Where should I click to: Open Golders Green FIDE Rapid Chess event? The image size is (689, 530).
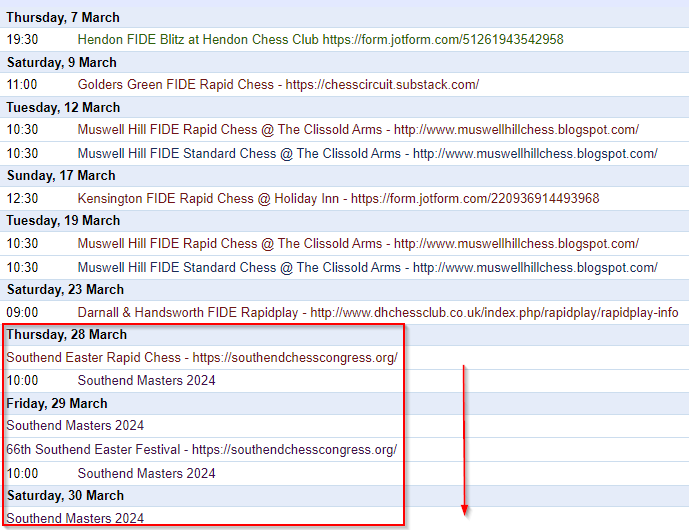[x=278, y=84]
